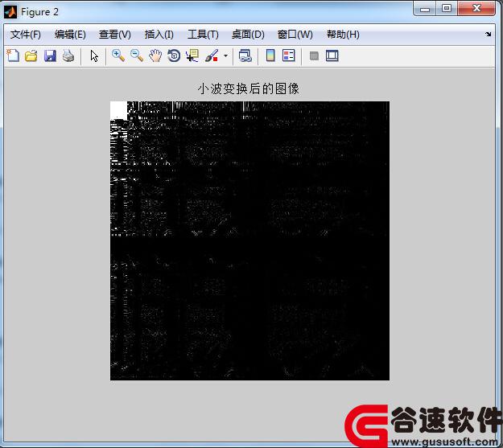Viewport: 503px width, 448px height.
Task: Open the 查看(V) menu
Action: pyautogui.click(x=115, y=35)
